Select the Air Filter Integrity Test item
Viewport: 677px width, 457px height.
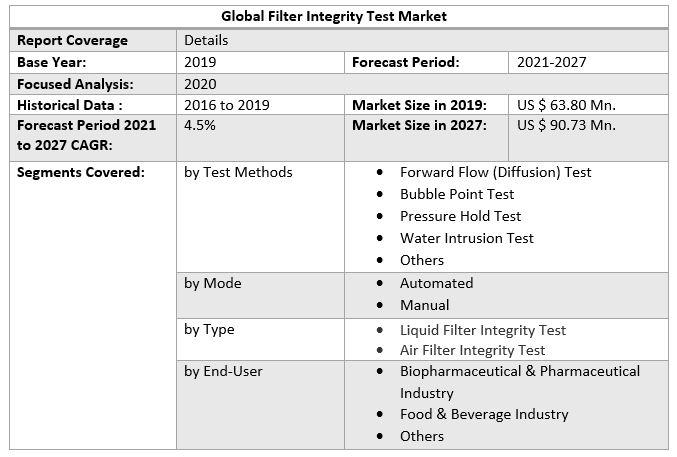(472, 350)
